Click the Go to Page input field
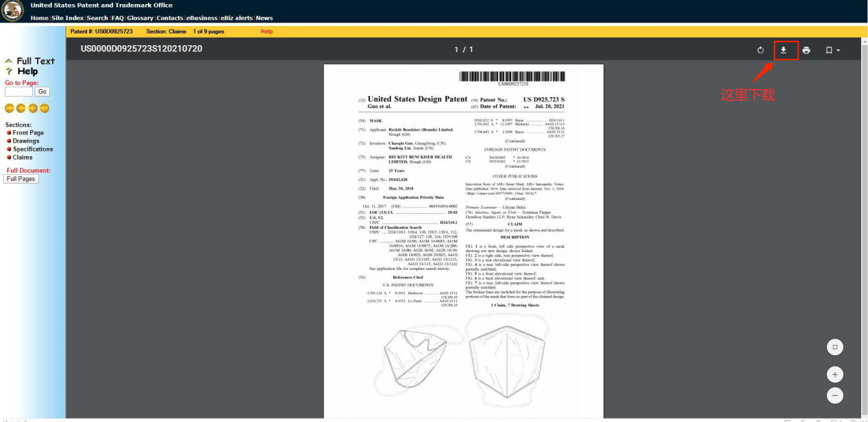 click(x=18, y=92)
